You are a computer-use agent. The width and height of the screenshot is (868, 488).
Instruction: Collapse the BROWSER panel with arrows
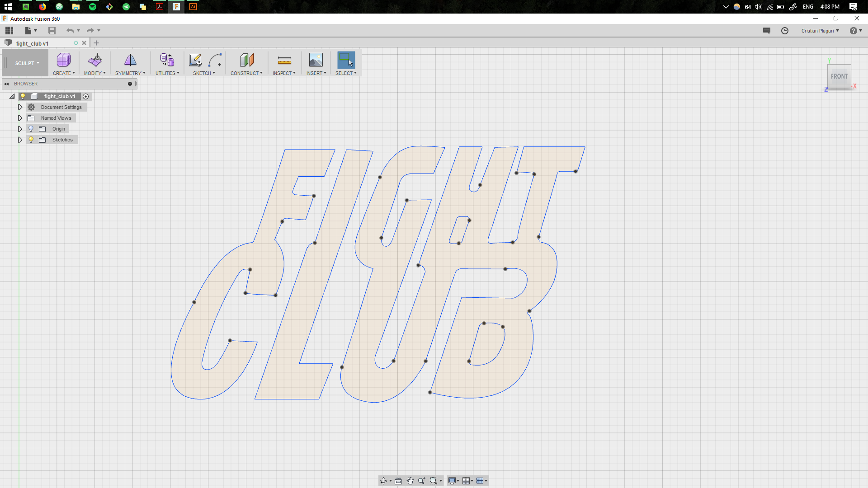[x=6, y=84]
